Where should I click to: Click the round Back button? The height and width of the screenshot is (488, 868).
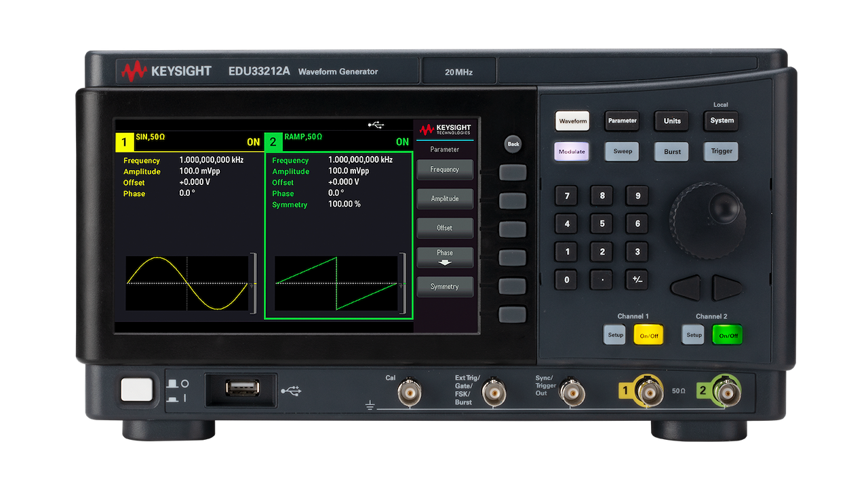513,144
